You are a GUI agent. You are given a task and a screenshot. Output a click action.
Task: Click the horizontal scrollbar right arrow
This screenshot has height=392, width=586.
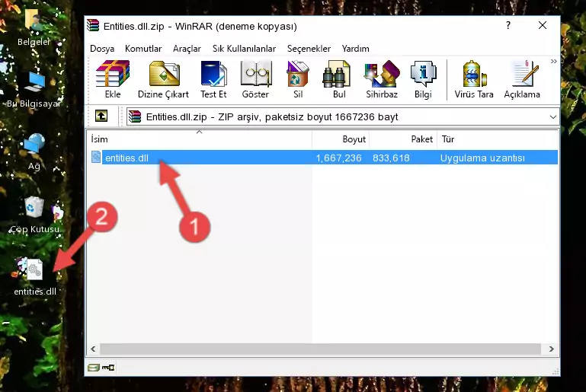click(x=552, y=349)
